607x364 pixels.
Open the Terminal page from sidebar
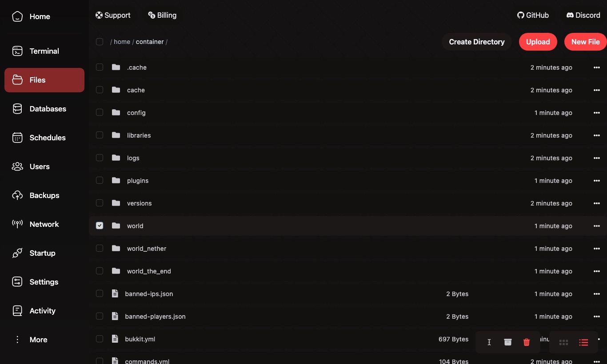click(x=44, y=51)
